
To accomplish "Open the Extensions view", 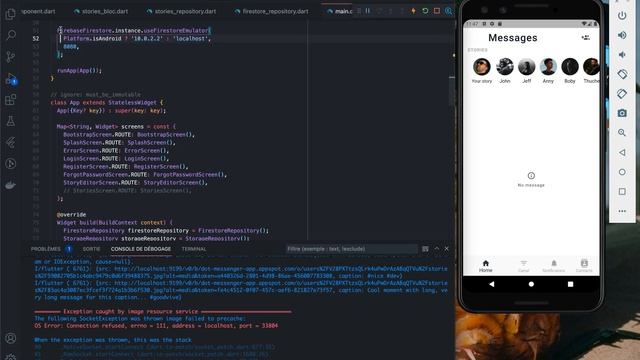I will pos(11,100).
